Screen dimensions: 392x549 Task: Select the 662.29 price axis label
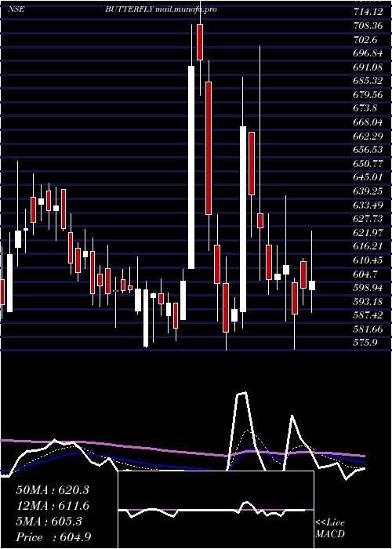pos(368,136)
